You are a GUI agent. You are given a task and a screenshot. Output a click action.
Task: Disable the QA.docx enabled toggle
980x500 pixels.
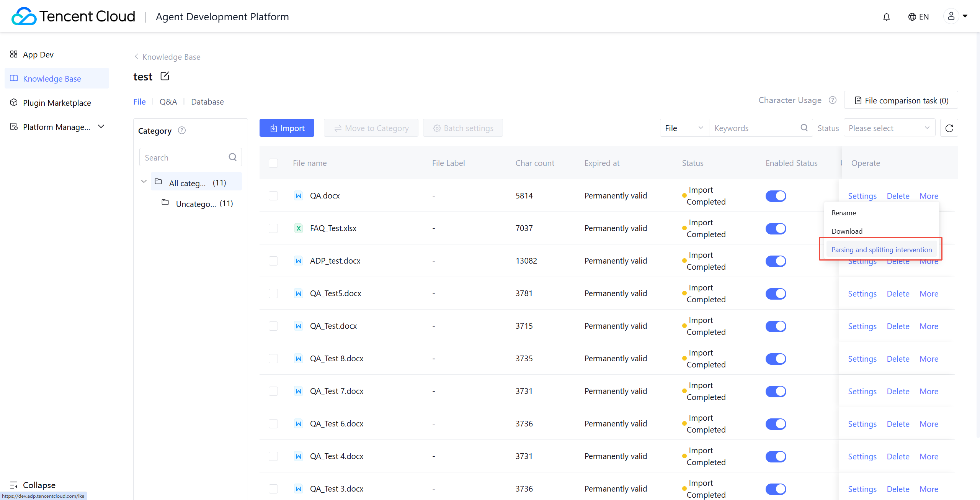pos(776,196)
